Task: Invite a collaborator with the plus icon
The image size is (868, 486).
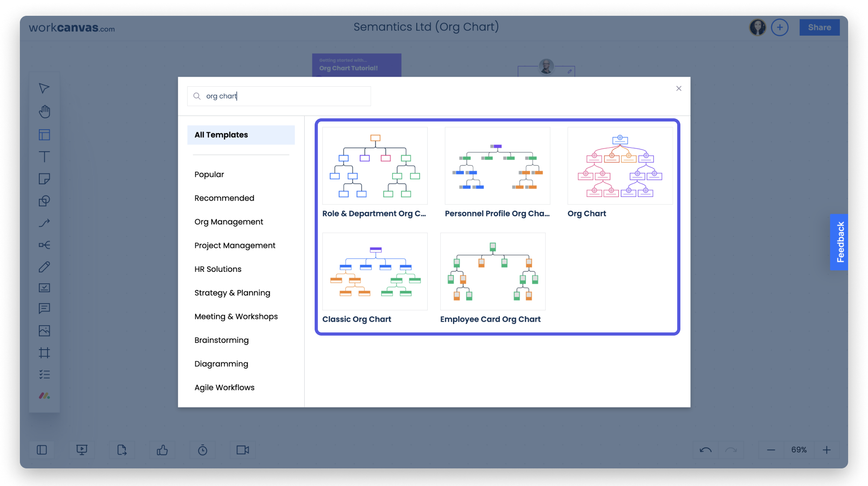Action: tap(780, 28)
